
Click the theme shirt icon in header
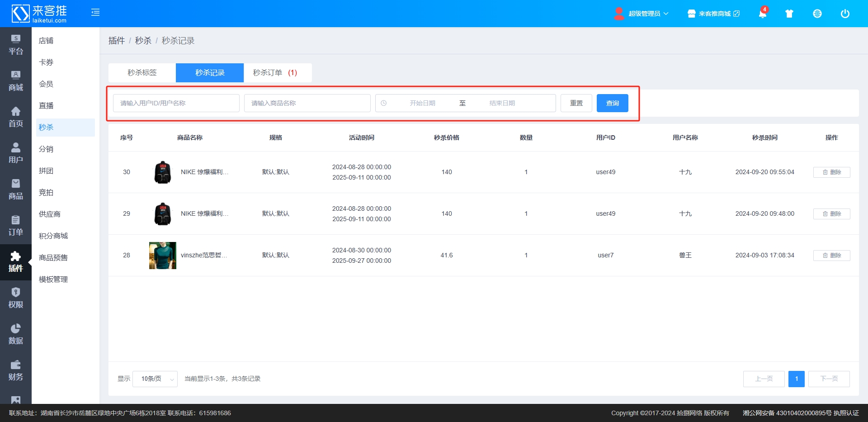(x=789, y=14)
